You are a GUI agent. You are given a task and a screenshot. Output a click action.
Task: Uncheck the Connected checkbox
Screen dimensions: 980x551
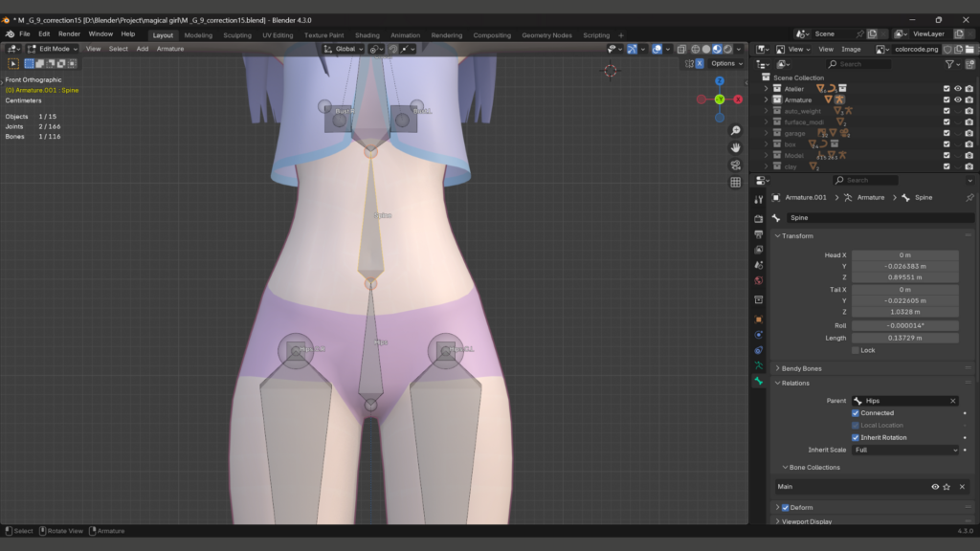coord(856,413)
